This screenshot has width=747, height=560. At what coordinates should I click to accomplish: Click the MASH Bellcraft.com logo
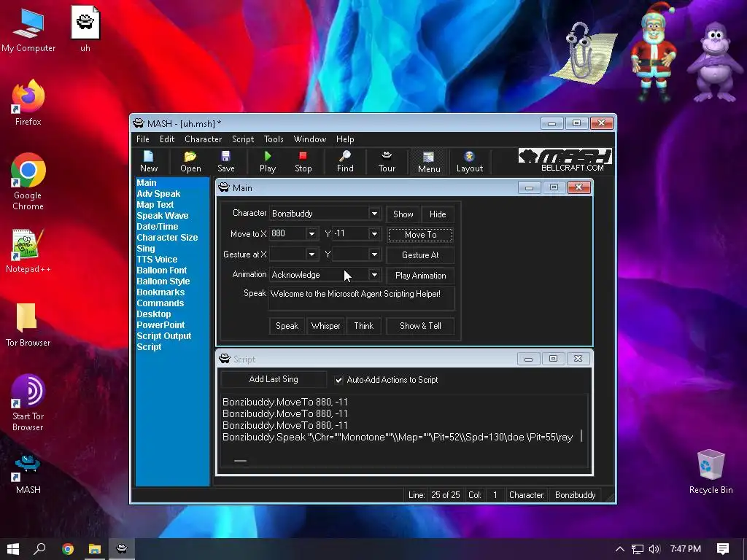565,160
